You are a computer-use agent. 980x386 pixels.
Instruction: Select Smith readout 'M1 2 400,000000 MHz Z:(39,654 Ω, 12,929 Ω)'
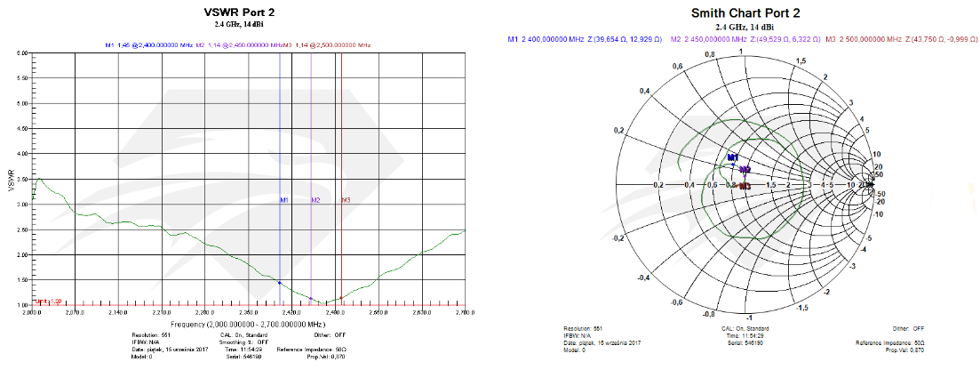585,39
